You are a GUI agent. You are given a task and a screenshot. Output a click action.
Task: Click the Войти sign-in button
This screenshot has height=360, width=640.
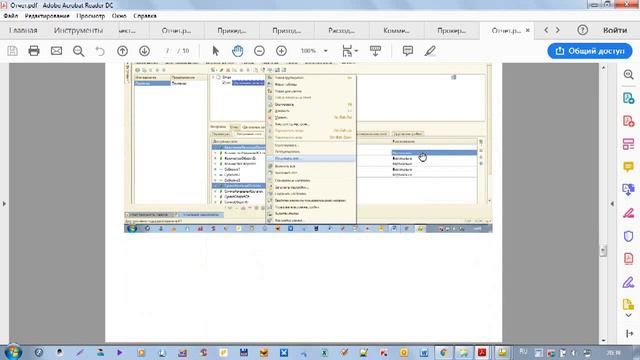pos(615,30)
